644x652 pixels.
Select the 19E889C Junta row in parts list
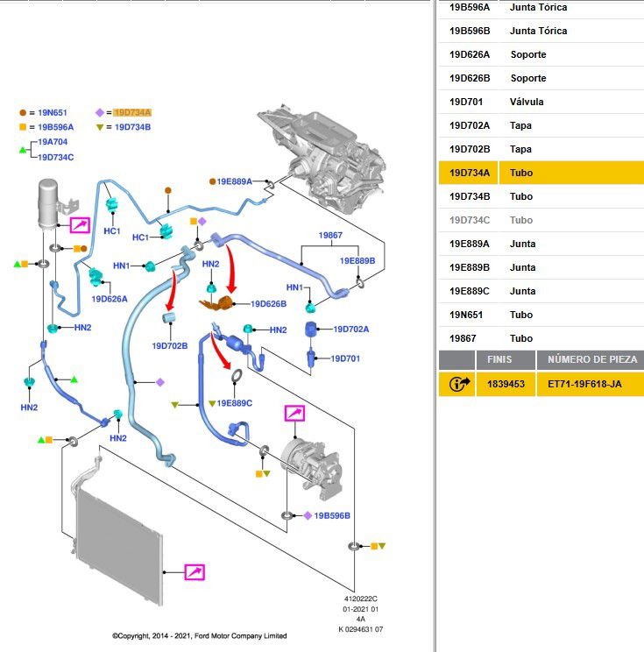pyautogui.click(x=541, y=291)
